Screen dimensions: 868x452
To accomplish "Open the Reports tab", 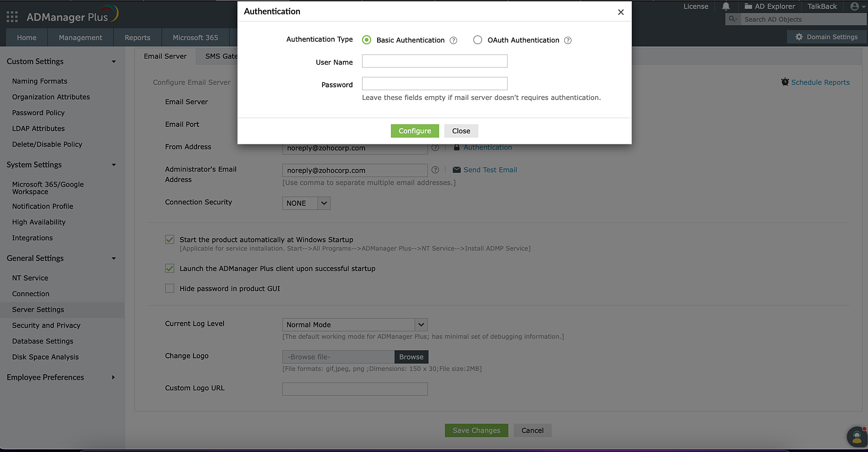I will [x=137, y=38].
